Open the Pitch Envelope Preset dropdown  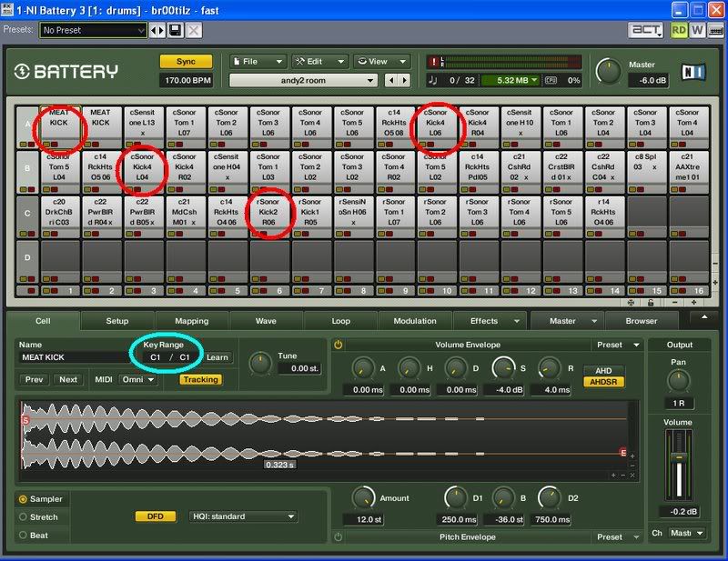tap(618, 536)
